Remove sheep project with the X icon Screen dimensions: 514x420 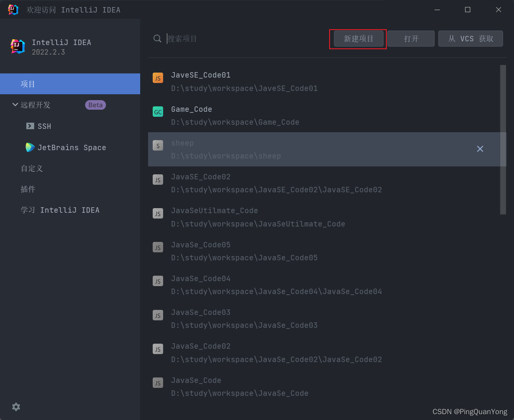[x=480, y=149]
